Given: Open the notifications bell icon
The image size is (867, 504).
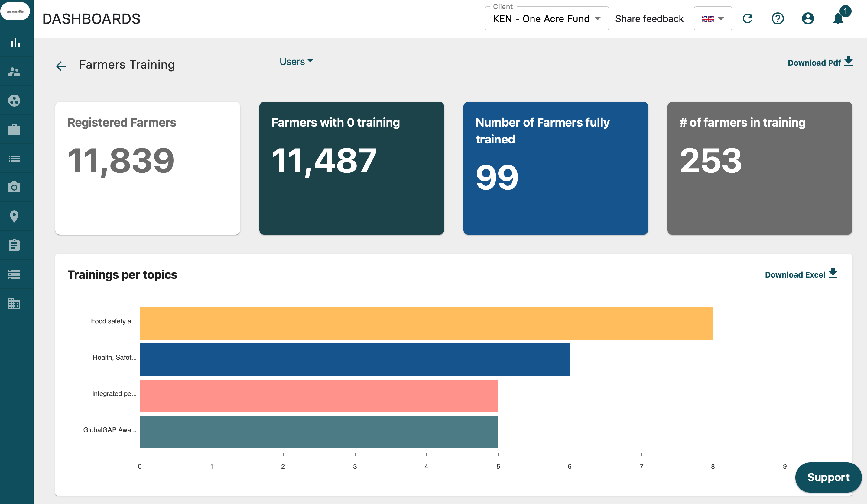Looking at the screenshot, I should pyautogui.click(x=838, y=18).
